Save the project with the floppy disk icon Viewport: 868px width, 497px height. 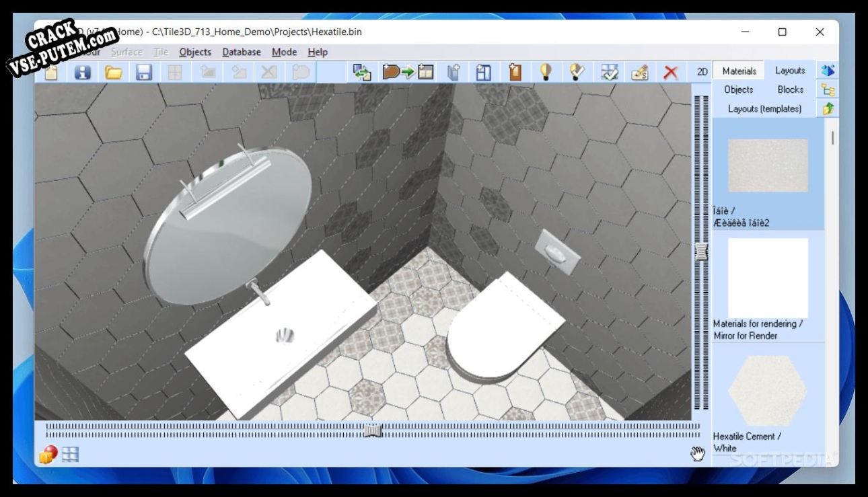pos(144,72)
